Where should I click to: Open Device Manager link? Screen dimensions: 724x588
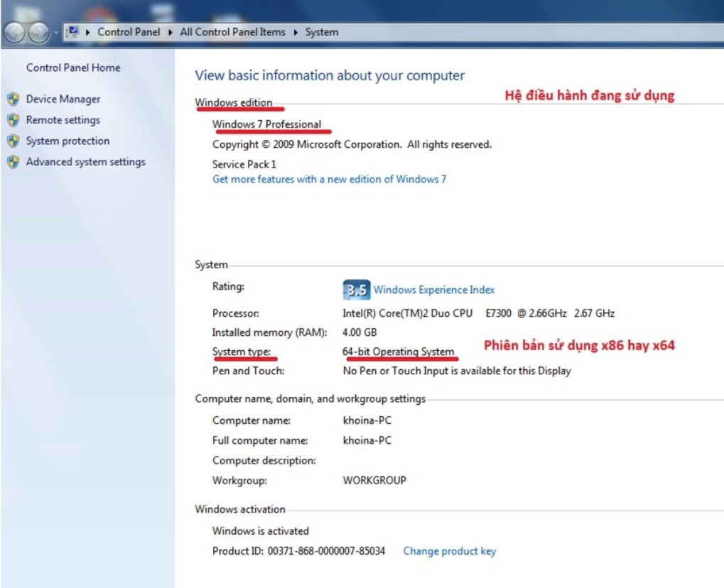point(63,99)
